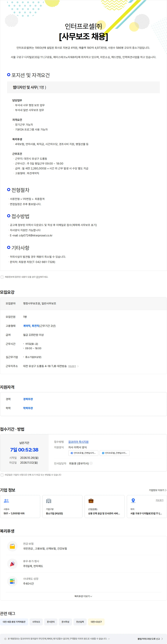
Task: Click the salary value 월급 225만원 이상
Action: coord(33,335)
